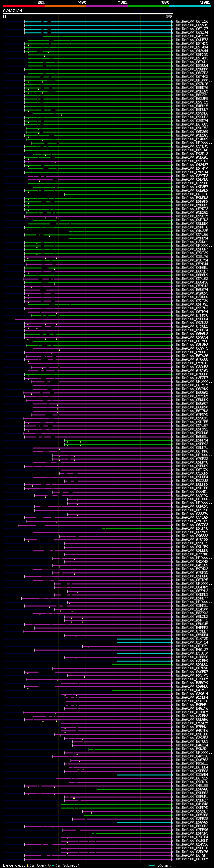Select the UniRef100_P14009 label

coord(192,139)
